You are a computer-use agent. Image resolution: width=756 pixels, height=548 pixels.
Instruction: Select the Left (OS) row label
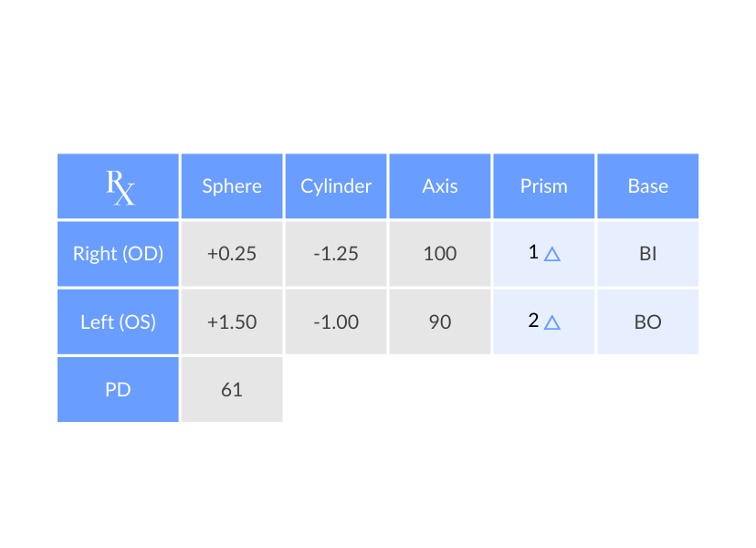118,321
